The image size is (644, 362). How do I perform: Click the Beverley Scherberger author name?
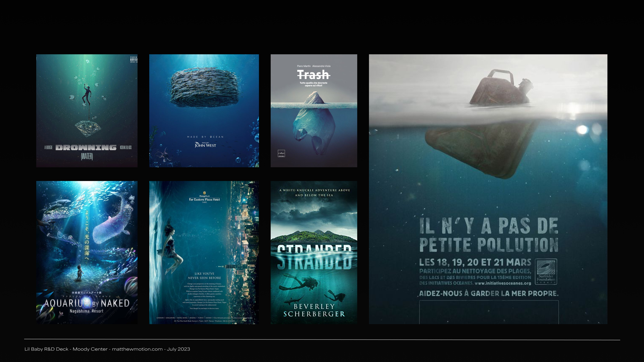point(314,310)
